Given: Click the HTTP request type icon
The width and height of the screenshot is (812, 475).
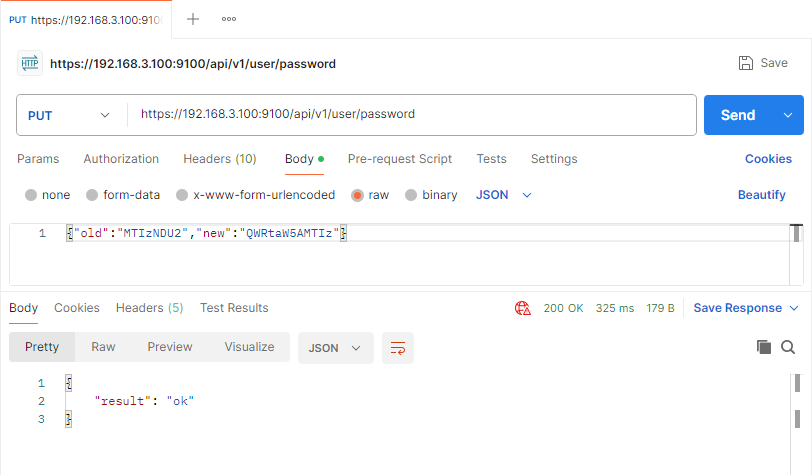Looking at the screenshot, I should (30, 63).
